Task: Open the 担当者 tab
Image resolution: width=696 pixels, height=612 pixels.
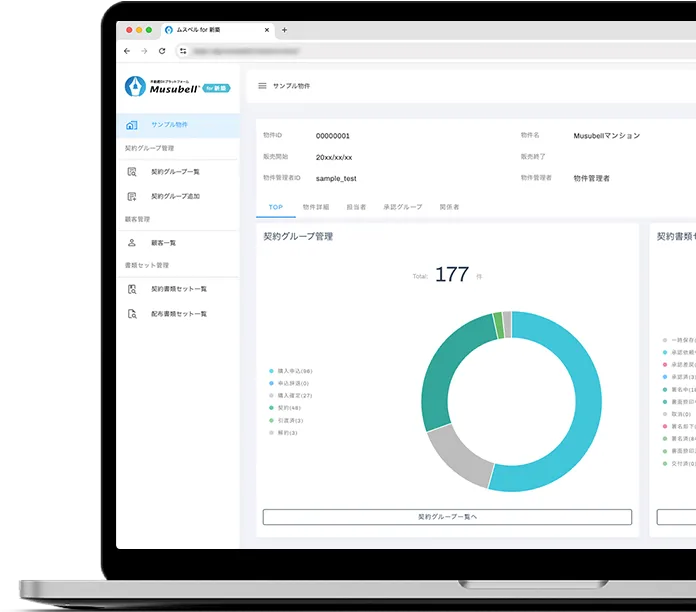Action: 356,207
